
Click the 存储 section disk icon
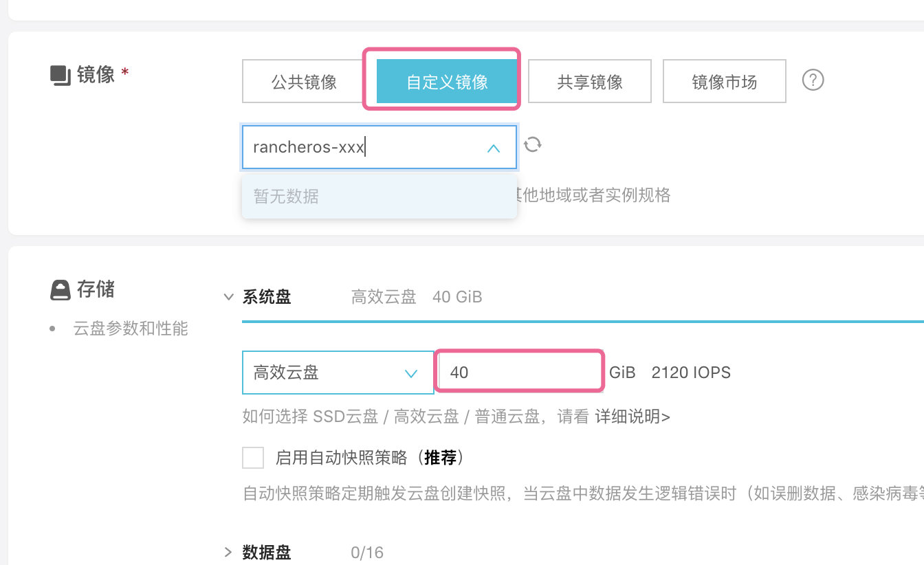[x=60, y=290]
